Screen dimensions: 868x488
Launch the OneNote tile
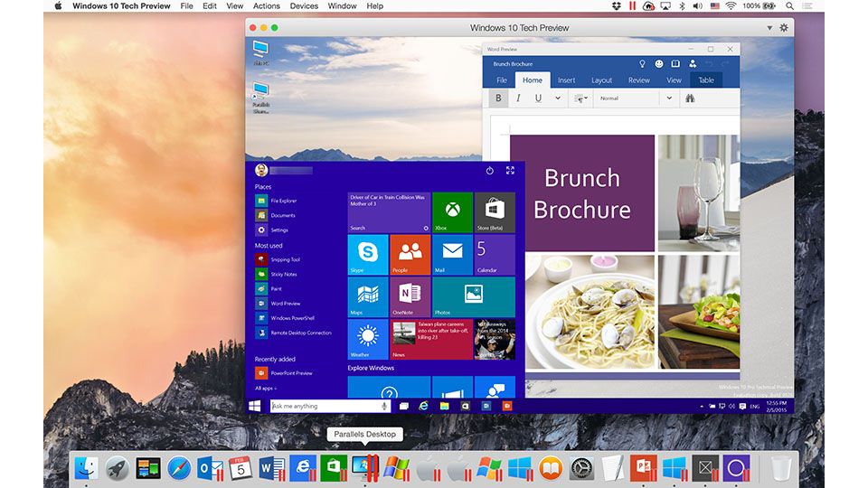tap(410, 296)
